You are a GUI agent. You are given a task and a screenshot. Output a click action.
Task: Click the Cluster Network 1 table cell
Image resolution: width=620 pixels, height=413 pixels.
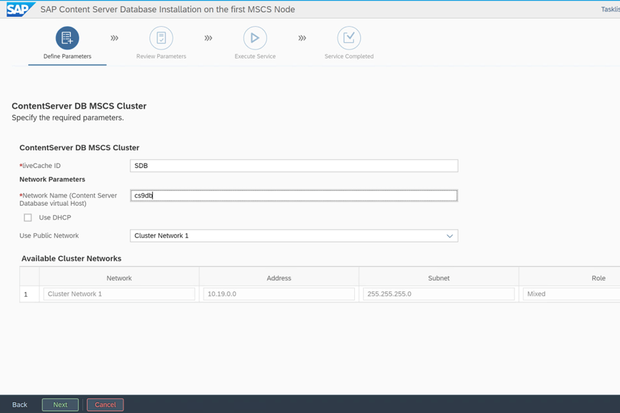(119, 294)
